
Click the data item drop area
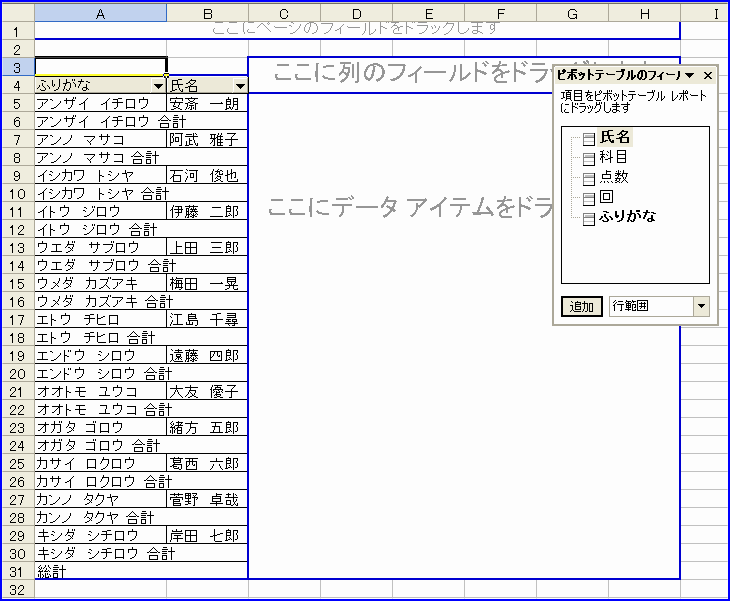click(400, 335)
